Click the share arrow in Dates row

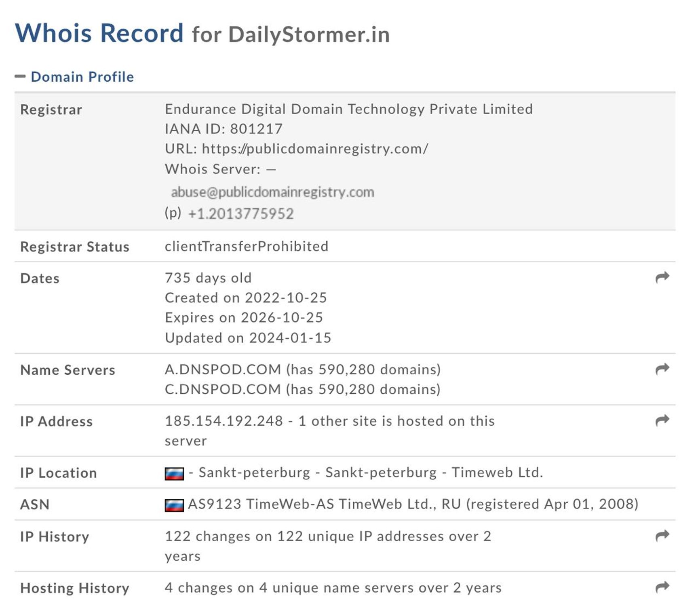pos(662,277)
